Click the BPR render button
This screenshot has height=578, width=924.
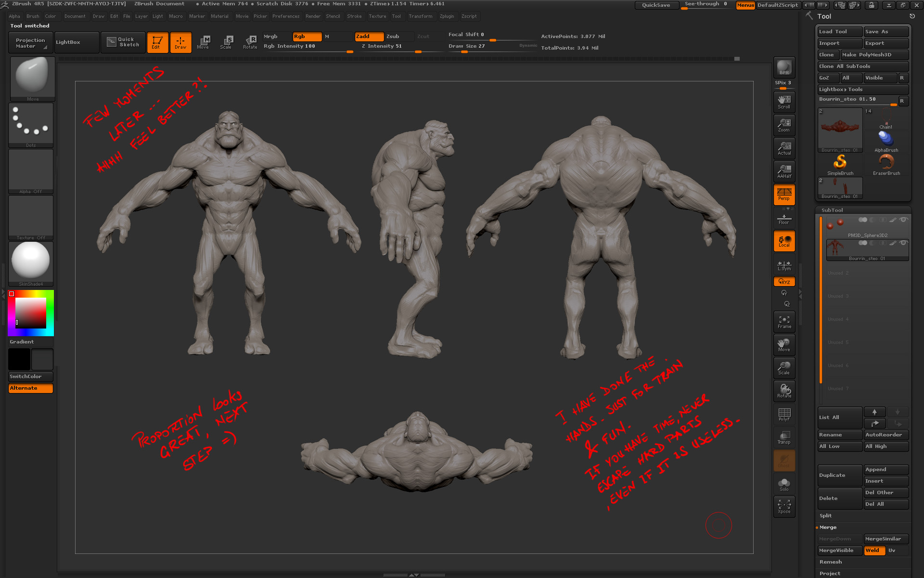click(x=784, y=67)
